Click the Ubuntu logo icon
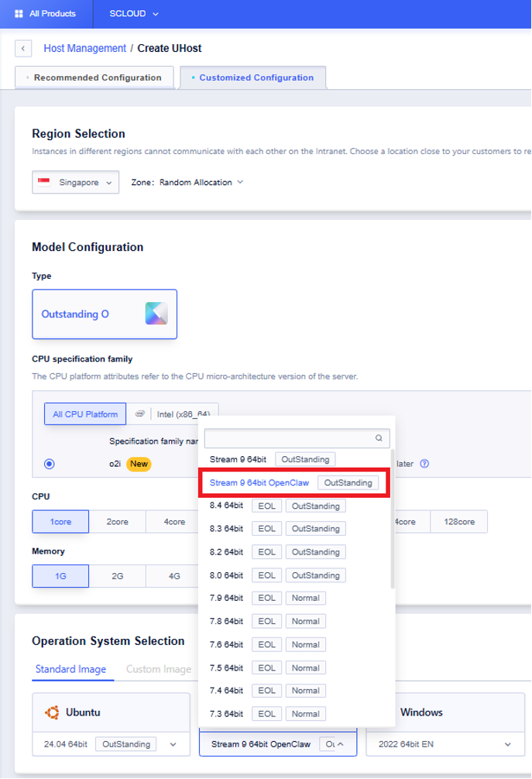 click(x=53, y=712)
